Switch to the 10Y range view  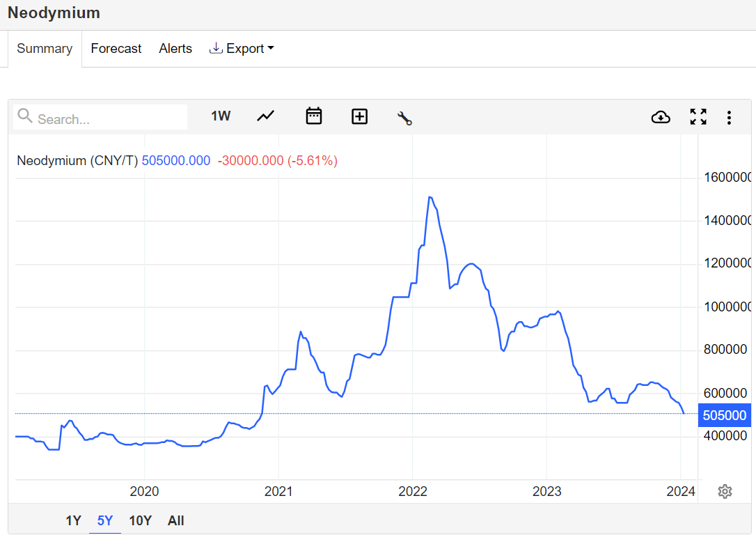[x=140, y=520]
